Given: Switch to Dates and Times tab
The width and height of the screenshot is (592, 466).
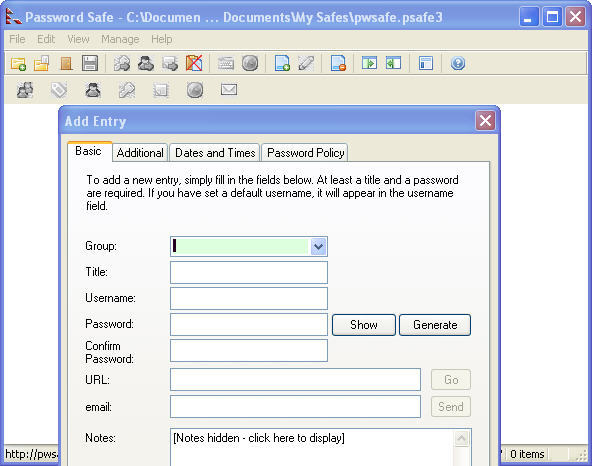Looking at the screenshot, I should click(x=215, y=153).
